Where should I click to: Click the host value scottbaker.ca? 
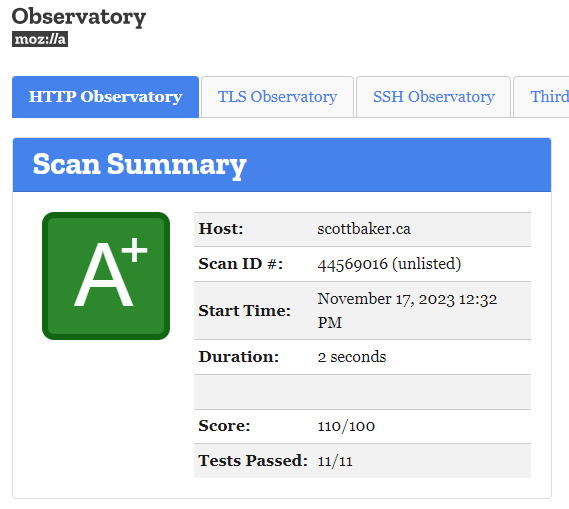tap(364, 229)
